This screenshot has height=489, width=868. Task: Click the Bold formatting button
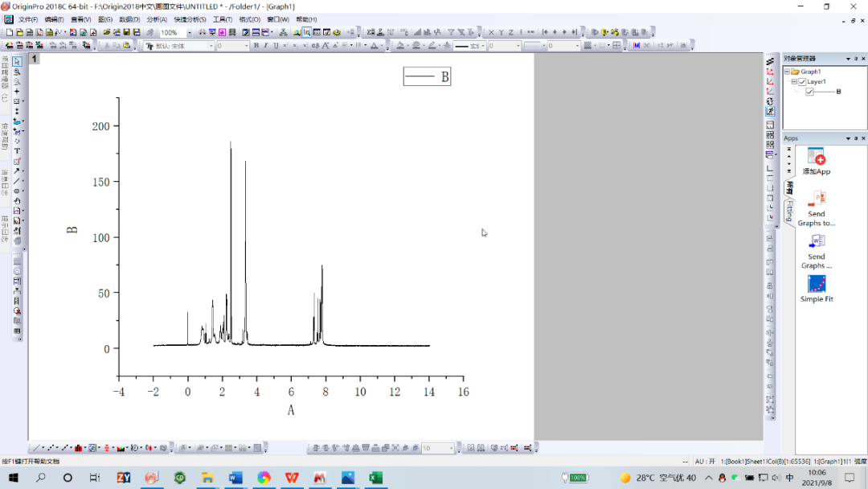click(x=256, y=46)
